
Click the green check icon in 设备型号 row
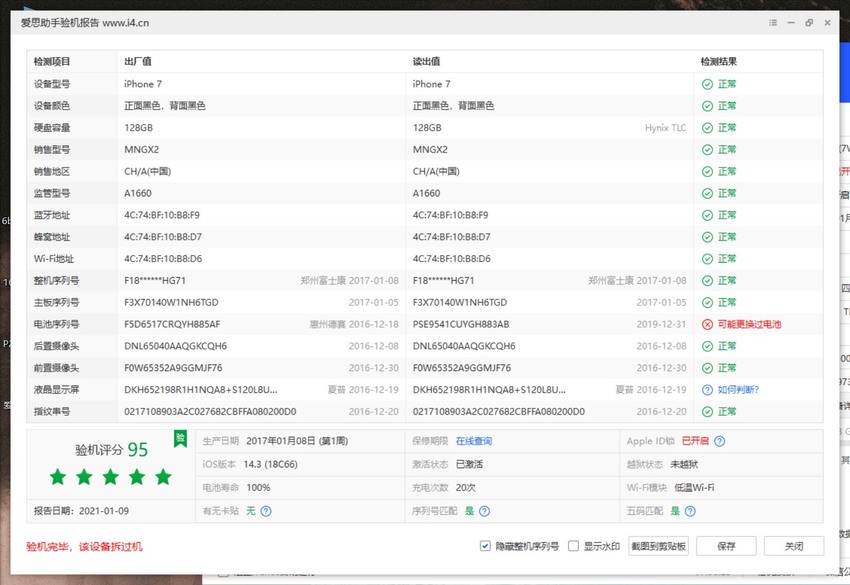tap(707, 84)
